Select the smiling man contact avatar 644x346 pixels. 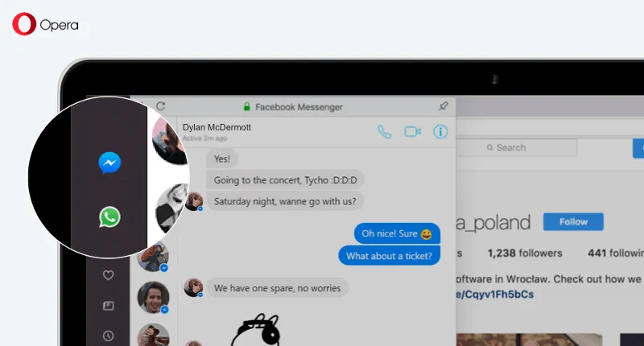(x=153, y=297)
